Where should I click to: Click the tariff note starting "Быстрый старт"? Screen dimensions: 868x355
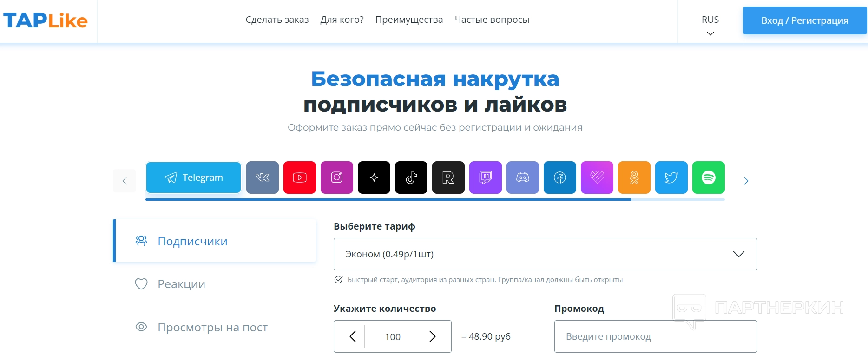point(485,280)
